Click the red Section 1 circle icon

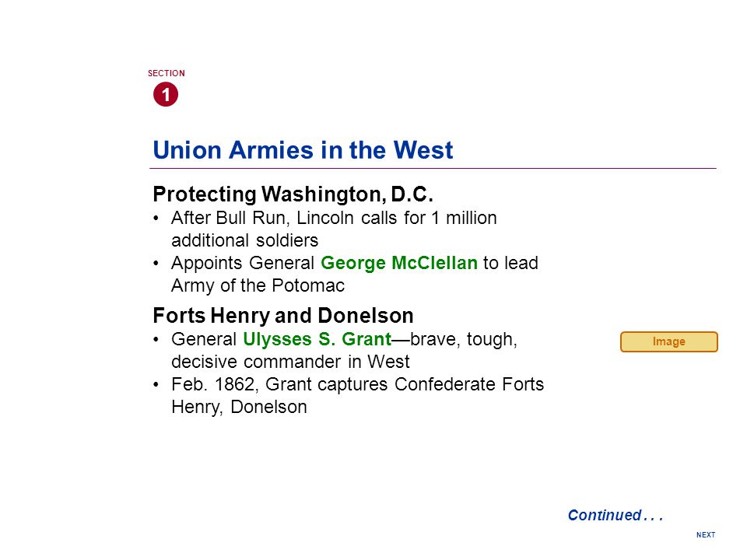(166, 94)
